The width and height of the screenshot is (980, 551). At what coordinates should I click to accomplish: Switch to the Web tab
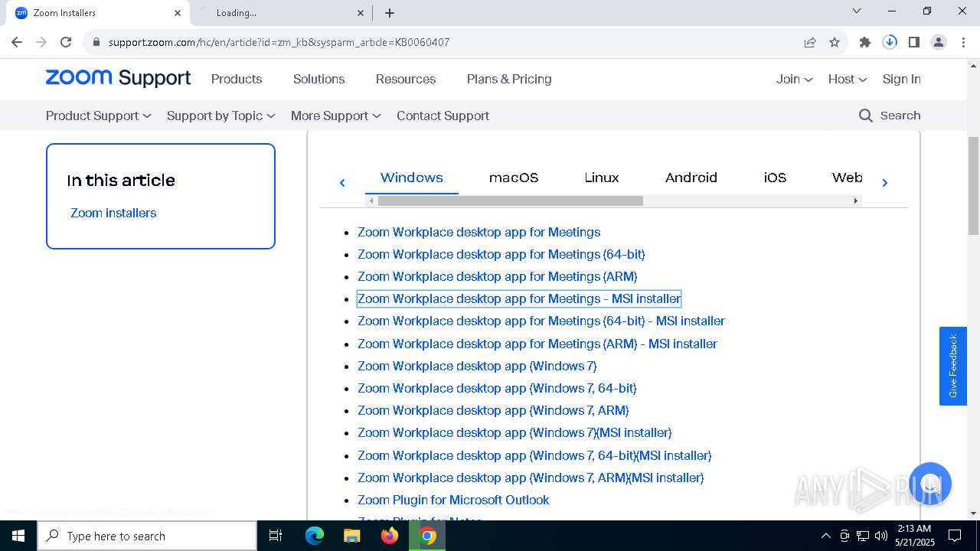(847, 178)
